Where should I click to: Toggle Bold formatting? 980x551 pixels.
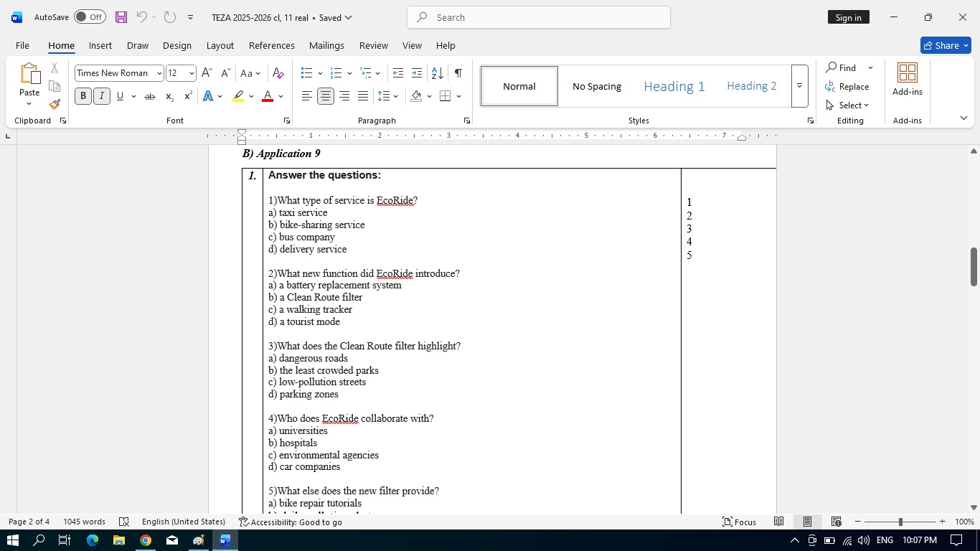83,96
